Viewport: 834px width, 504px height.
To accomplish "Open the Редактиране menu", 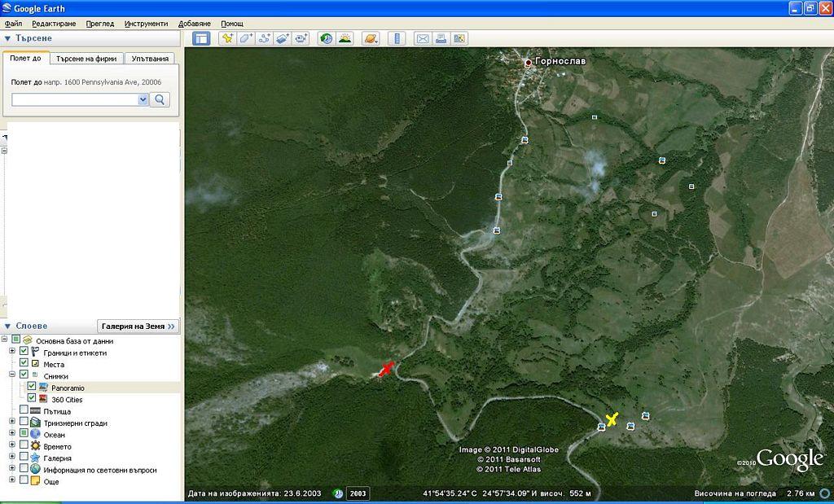I will point(54,24).
